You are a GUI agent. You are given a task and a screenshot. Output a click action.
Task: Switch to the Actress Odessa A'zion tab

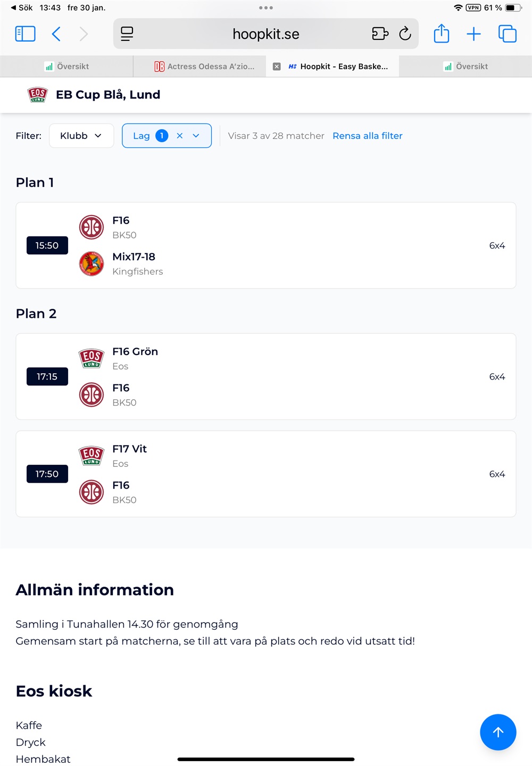point(205,67)
